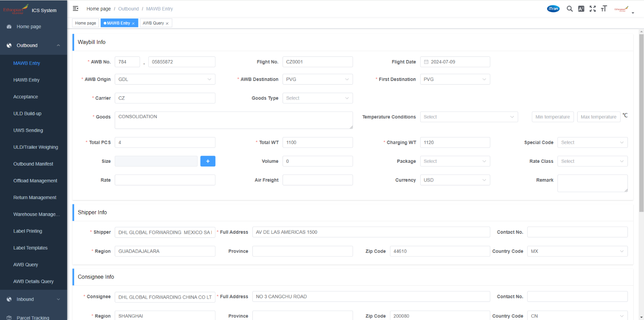Click the AWB prefix field 784
Image resolution: width=644 pixels, height=320 pixels.
point(127,62)
